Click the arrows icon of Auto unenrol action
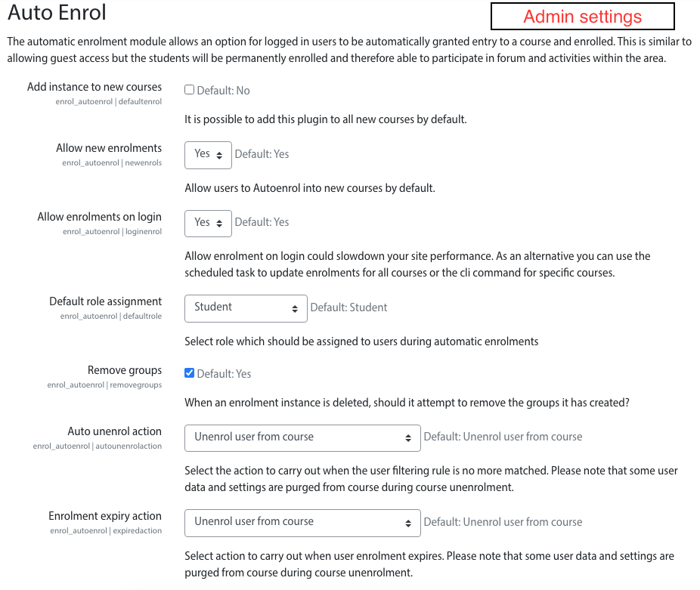Viewport: 700px width, 590px height. [408, 438]
